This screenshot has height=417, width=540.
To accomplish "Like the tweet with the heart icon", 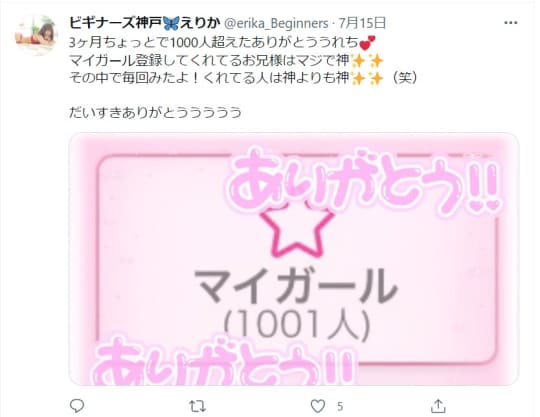I will click(x=318, y=406).
